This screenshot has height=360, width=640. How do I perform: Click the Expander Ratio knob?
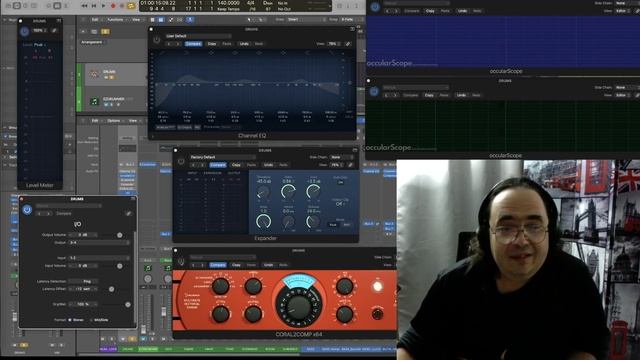[288, 192]
